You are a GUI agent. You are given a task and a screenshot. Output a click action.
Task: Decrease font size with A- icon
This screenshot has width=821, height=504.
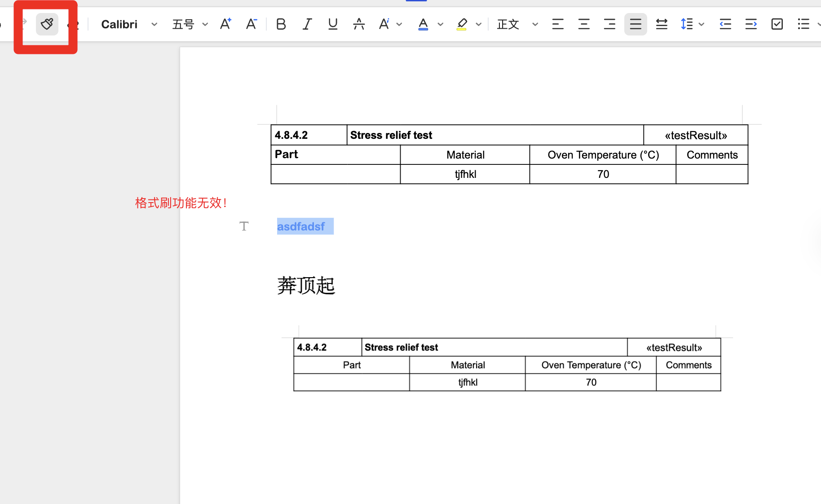[x=252, y=24]
